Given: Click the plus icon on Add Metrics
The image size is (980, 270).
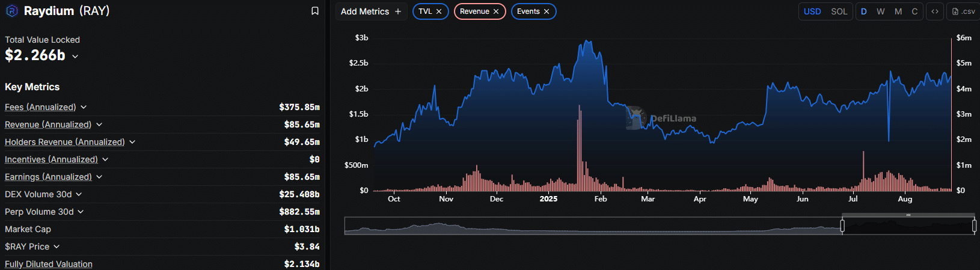Looking at the screenshot, I should 398,11.
